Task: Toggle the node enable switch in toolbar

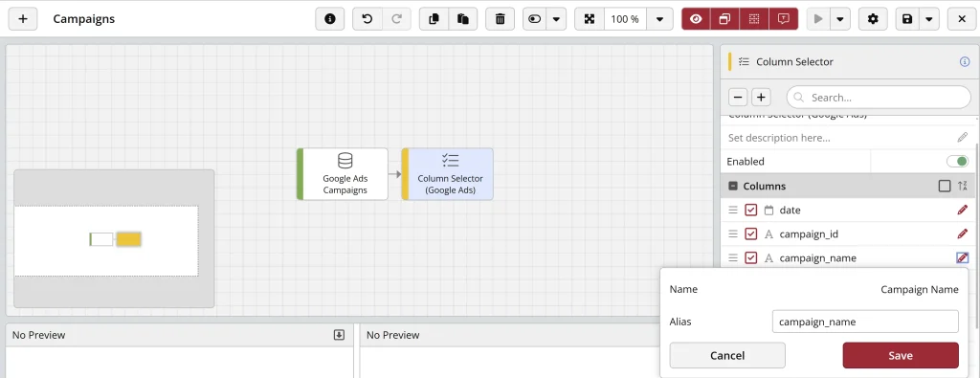Action: (x=534, y=19)
